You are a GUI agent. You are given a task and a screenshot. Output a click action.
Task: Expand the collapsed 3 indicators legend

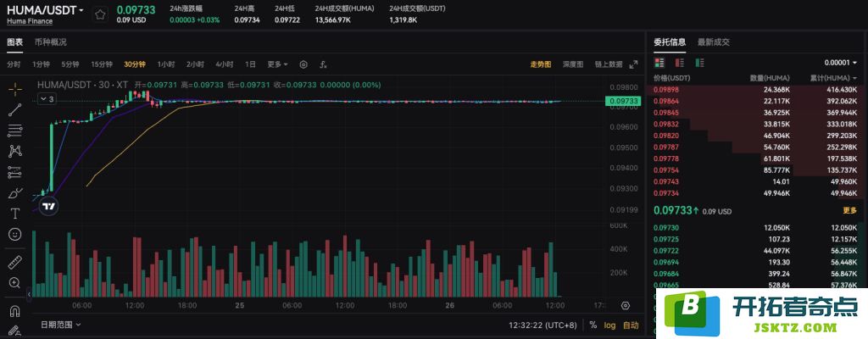tap(47, 99)
